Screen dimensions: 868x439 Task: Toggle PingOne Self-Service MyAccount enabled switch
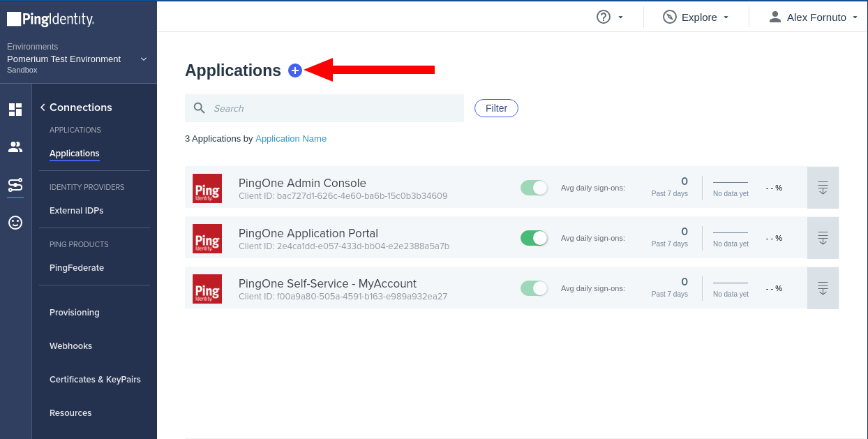coord(534,288)
